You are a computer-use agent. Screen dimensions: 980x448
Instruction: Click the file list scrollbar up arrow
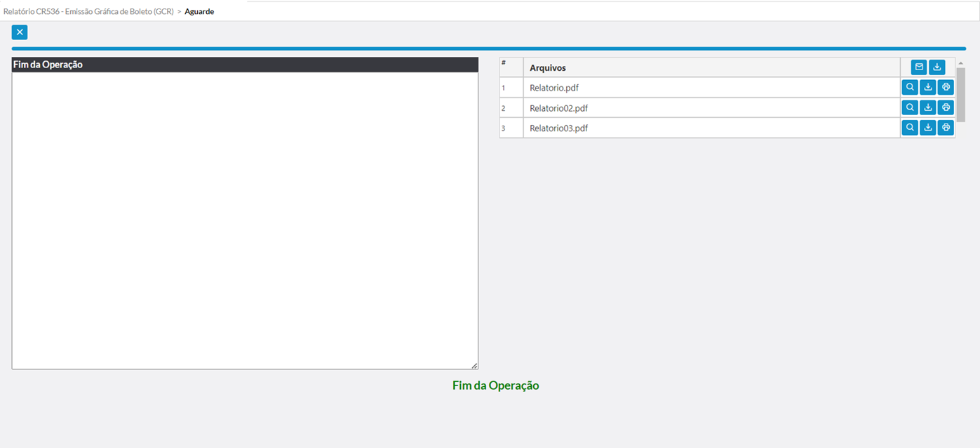[961, 63]
